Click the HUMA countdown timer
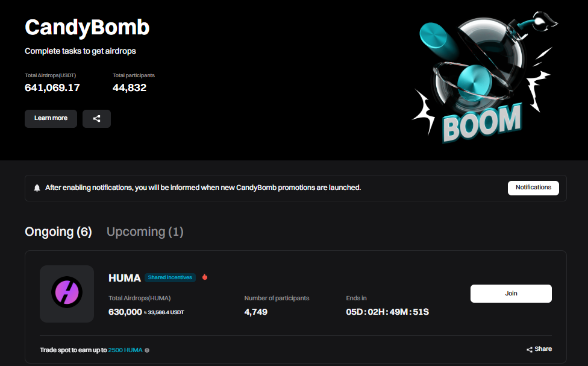This screenshot has width=588, height=366. [387, 312]
